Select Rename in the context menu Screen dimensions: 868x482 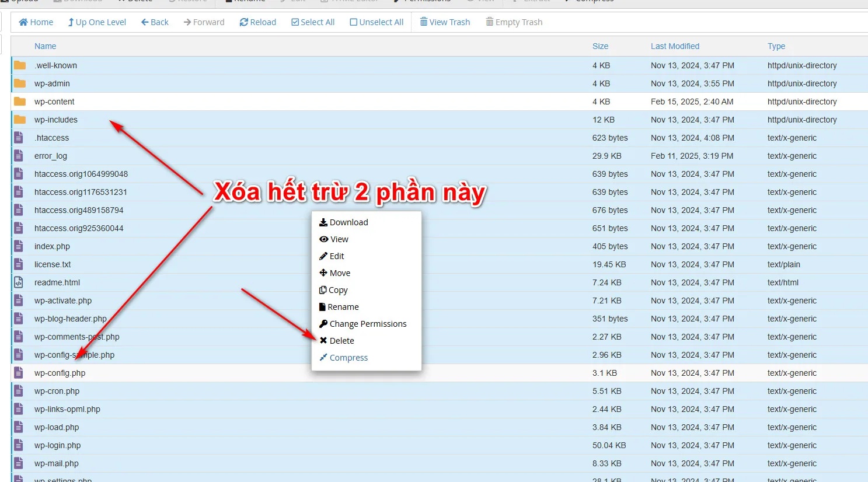point(343,307)
